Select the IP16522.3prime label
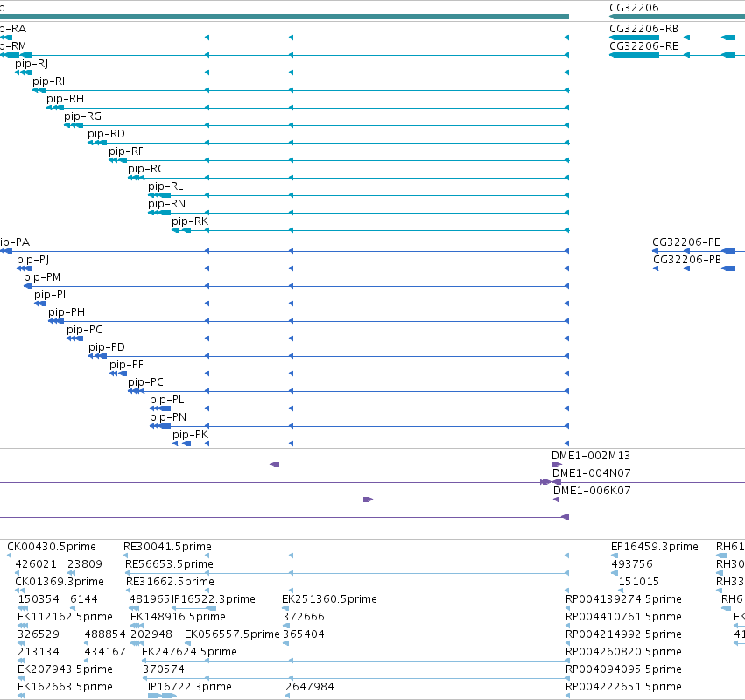The image size is (745, 700). point(214,599)
